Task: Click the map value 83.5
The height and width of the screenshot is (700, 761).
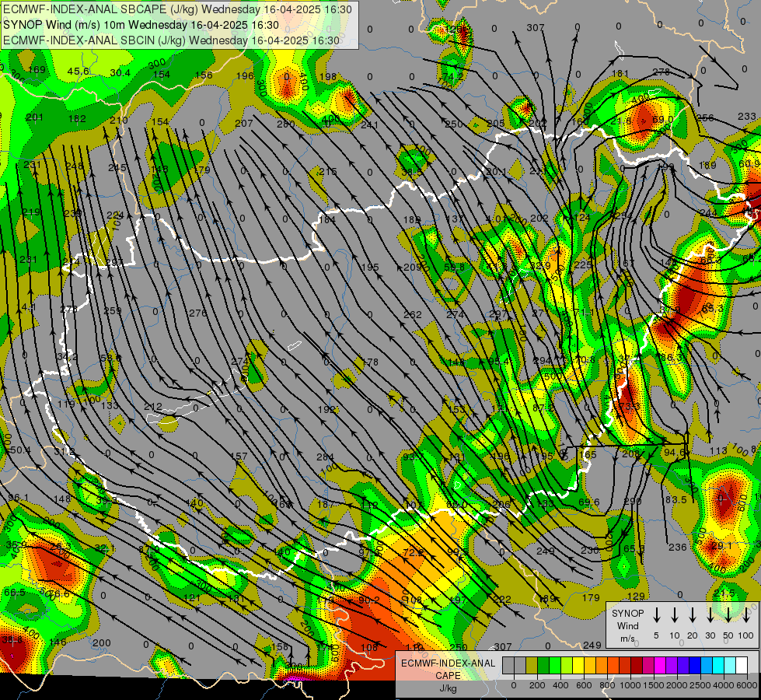Action: click(675, 499)
